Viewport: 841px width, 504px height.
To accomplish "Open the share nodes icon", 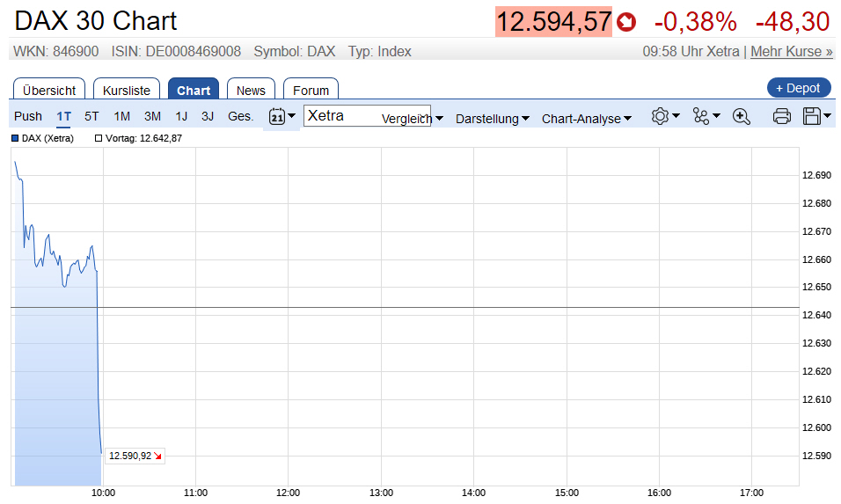I will 700,116.
